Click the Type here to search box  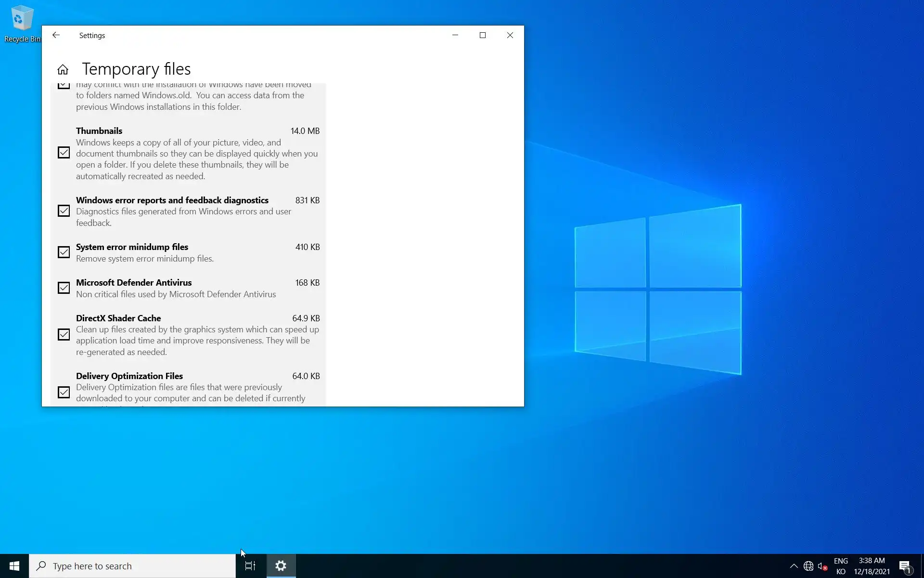132,566
